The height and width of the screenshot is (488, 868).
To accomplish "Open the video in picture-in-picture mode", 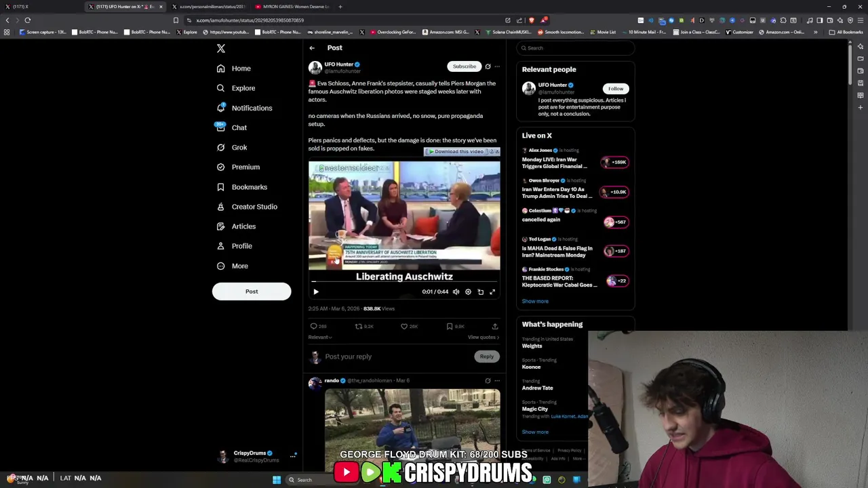I will [x=480, y=291].
